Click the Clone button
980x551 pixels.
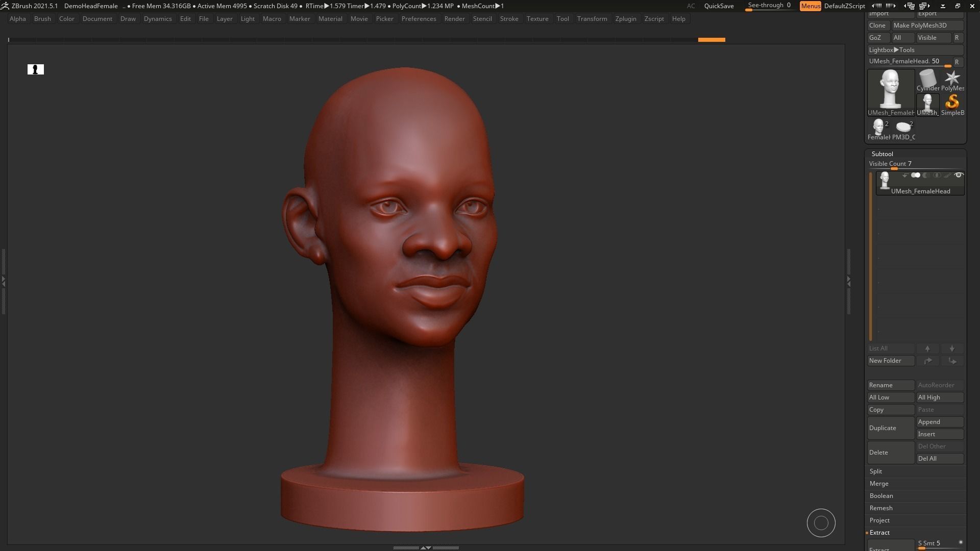[x=878, y=26]
